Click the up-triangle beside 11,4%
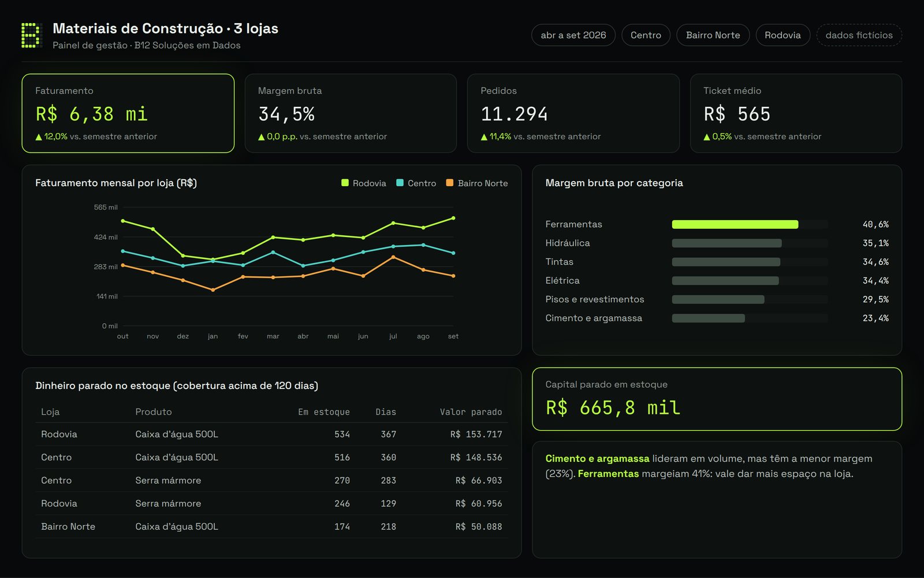This screenshot has height=578, width=924. click(484, 137)
